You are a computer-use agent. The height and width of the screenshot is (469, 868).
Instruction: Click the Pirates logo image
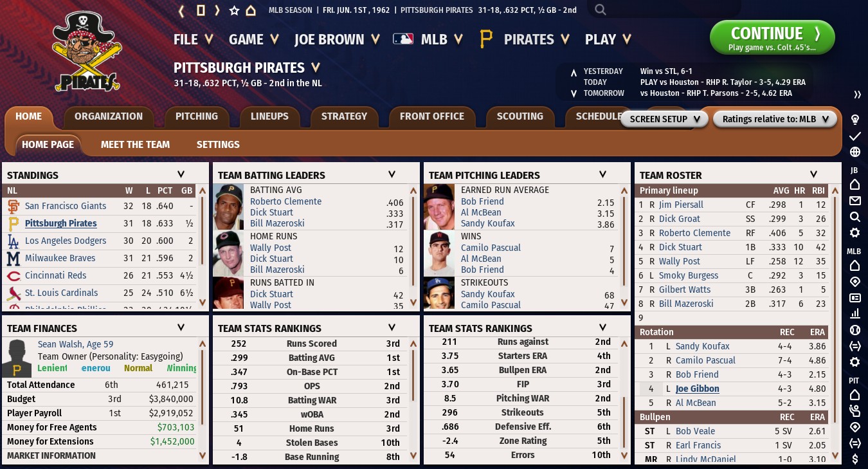(x=86, y=51)
